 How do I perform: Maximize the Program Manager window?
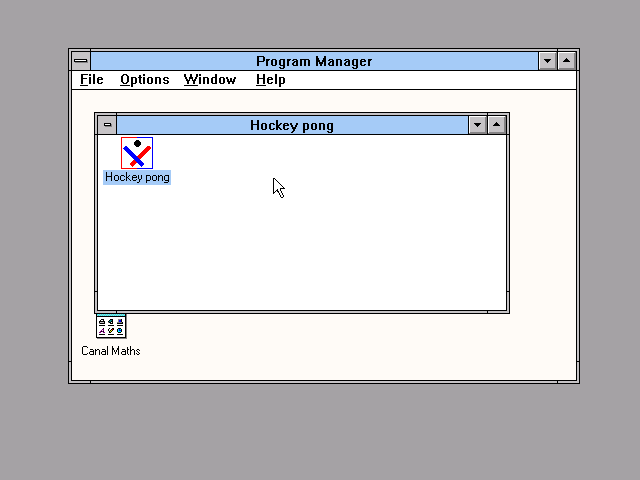click(567, 61)
